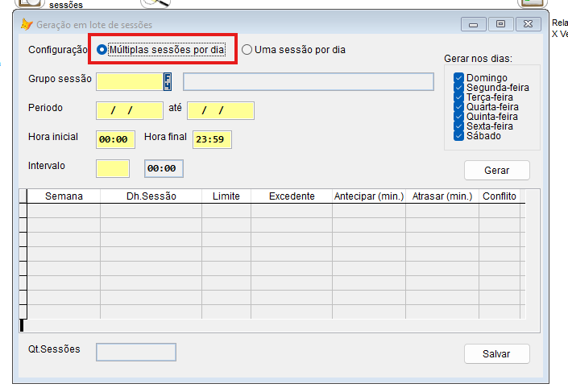Click the Conflito column header
Viewport: 568px width, 392px height.
coord(500,196)
